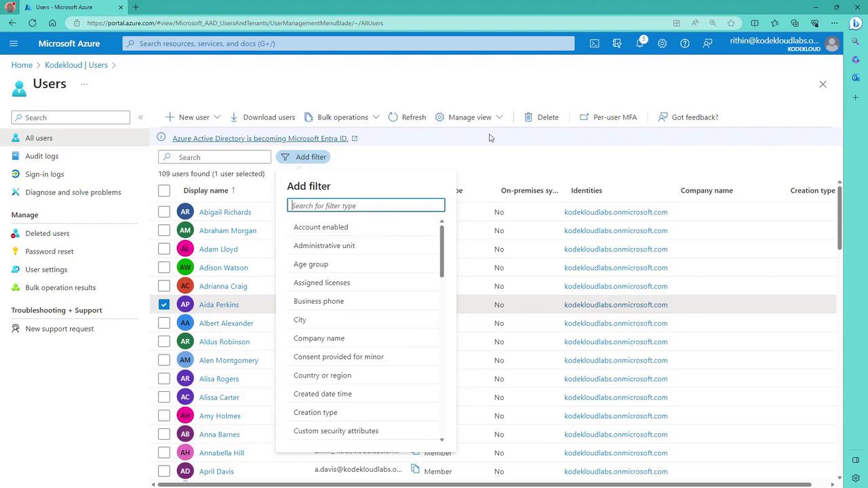Bookmark this page with the star icon
The width and height of the screenshot is (868, 488).
731,23
